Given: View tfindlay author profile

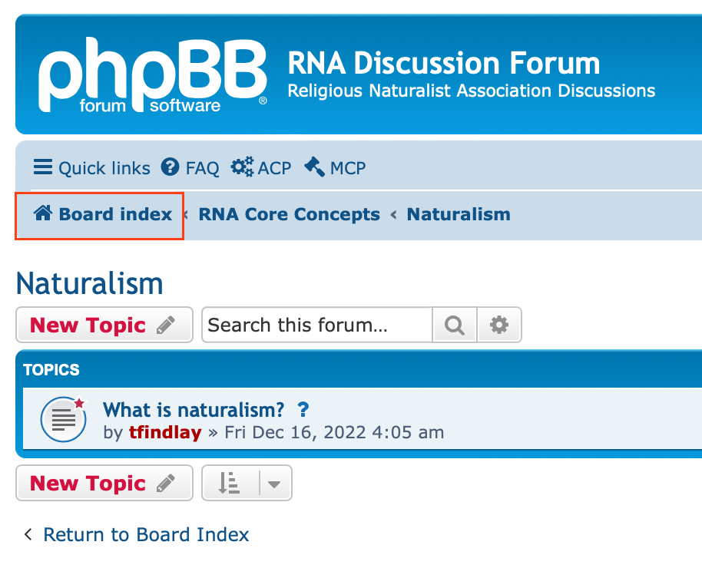Looking at the screenshot, I should [x=165, y=432].
